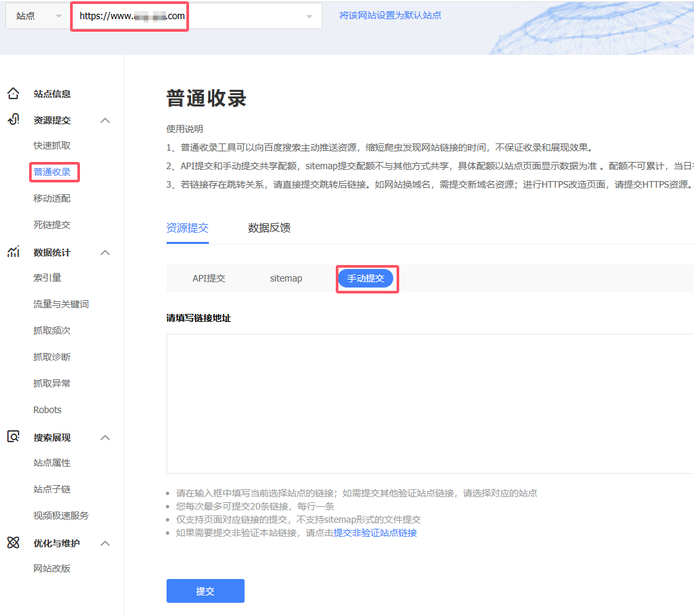The width and height of the screenshot is (694, 616).
Task: Collapse the 资源提交 section chevron
Action: click(105, 120)
